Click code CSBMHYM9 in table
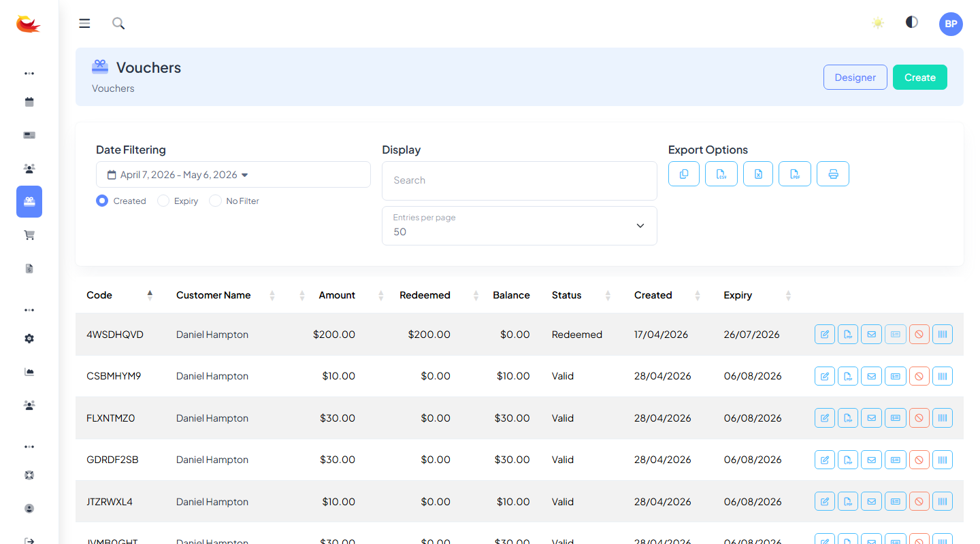 pyautogui.click(x=114, y=376)
